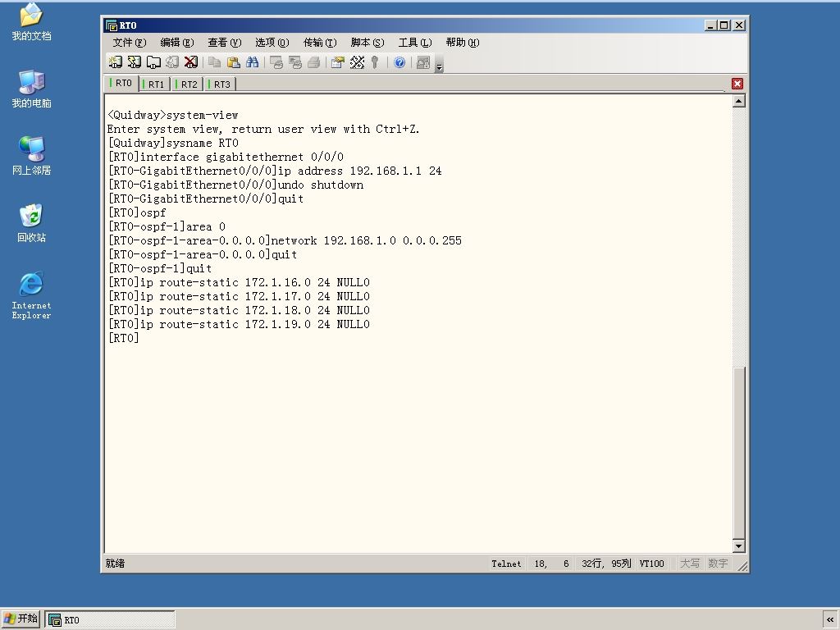Click 'Telnet' in the status bar
The height and width of the screenshot is (630, 840).
pyautogui.click(x=506, y=564)
